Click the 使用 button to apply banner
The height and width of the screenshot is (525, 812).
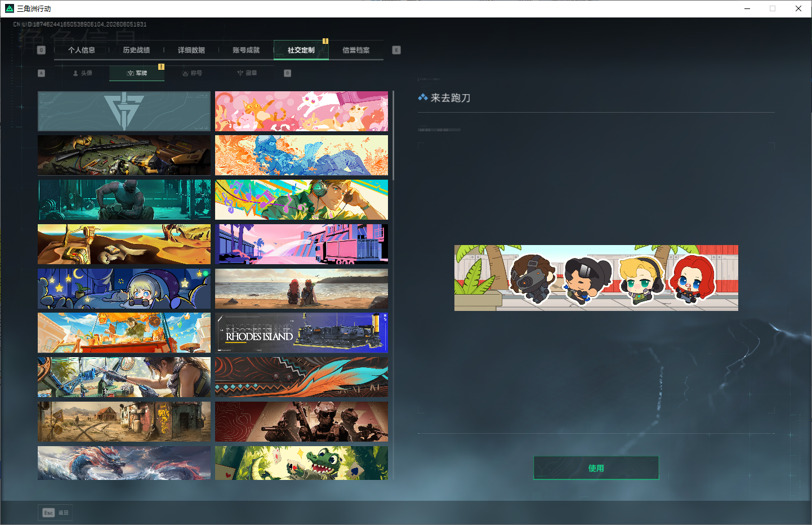pos(596,468)
